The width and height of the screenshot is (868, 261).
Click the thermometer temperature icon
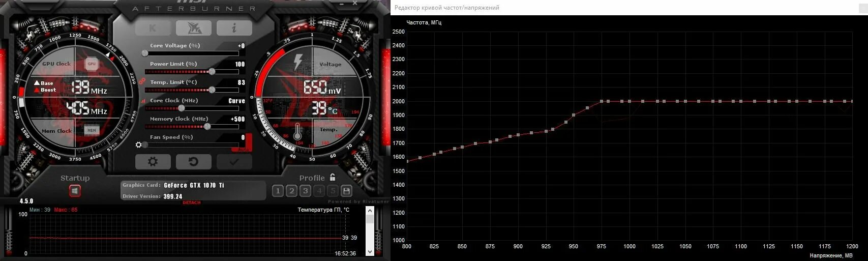[297, 131]
